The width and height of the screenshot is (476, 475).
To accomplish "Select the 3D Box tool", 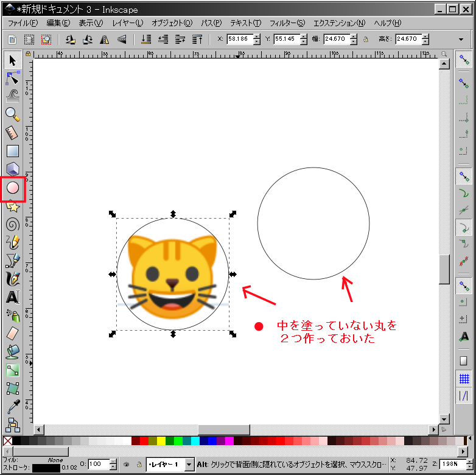I will tap(12, 169).
